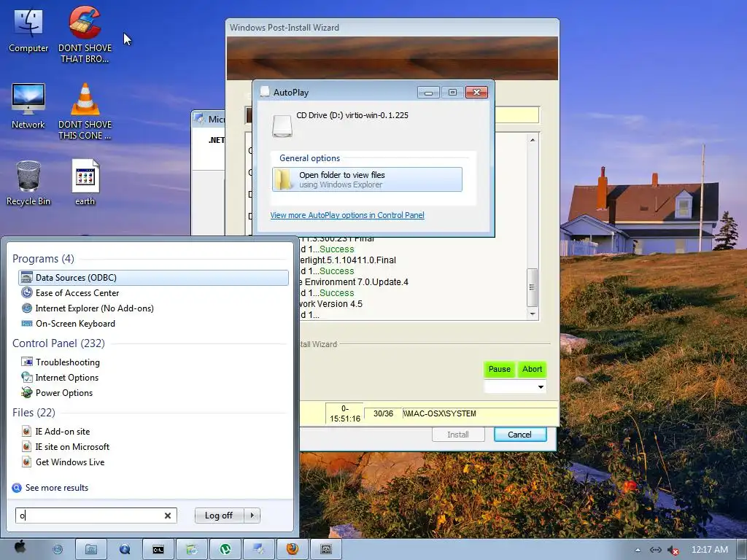Expand the Control Panel (232) results header
747x560 pixels.
pyautogui.click(x=58, y=343)
